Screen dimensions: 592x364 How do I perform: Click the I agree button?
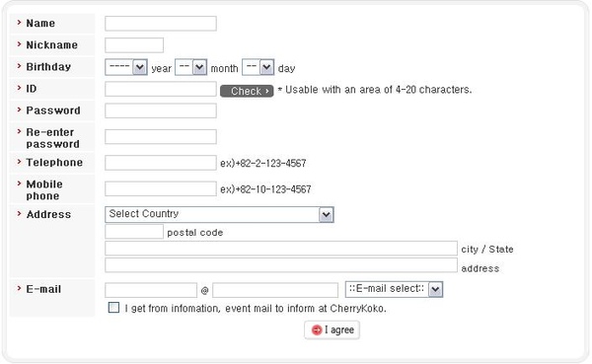332,330
